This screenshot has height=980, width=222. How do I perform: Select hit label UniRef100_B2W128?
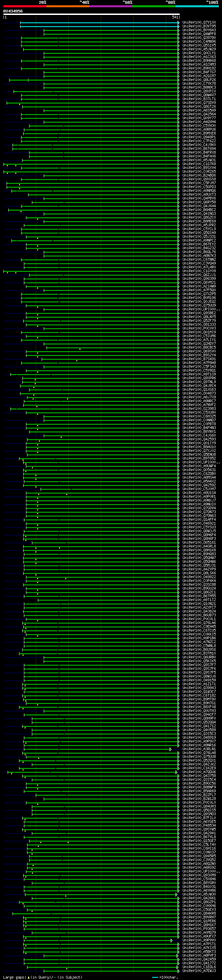pos(199,799)
